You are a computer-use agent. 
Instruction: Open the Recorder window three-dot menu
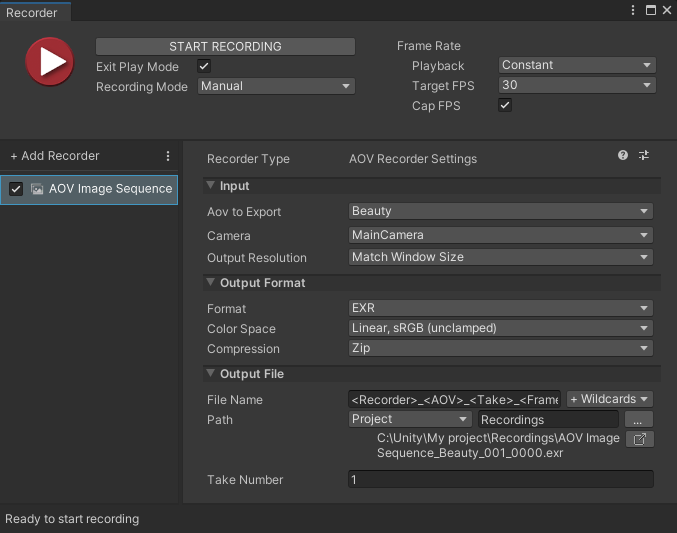point(633,10)
